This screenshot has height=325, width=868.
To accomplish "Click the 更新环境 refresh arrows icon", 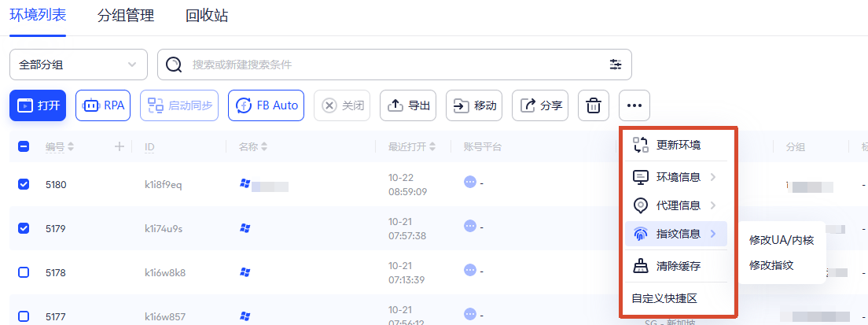I will pos(641,145).
